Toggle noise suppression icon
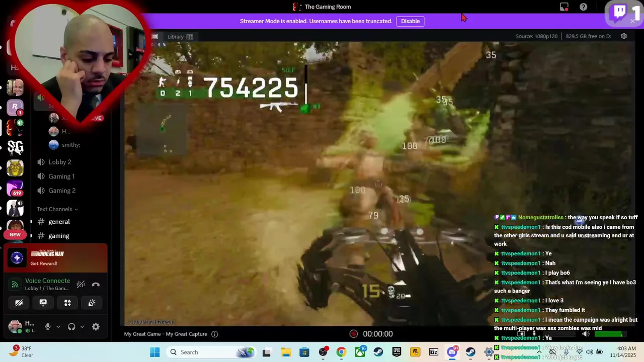This screenshot has width=644, height=362. pos(80,285)
